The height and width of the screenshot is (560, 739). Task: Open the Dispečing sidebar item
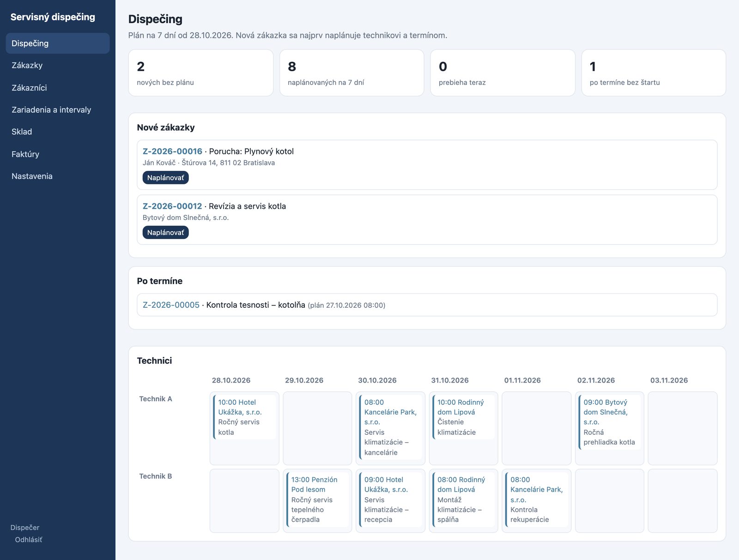coord(58,43)
